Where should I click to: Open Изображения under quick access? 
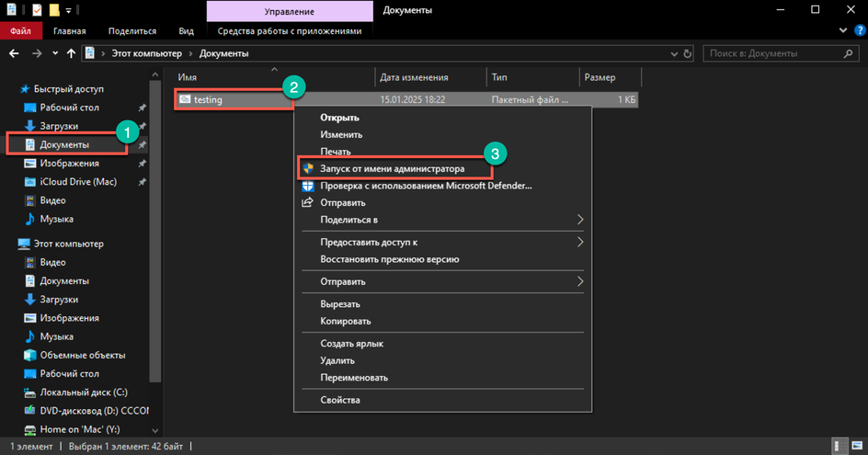[x=69, y=164]
